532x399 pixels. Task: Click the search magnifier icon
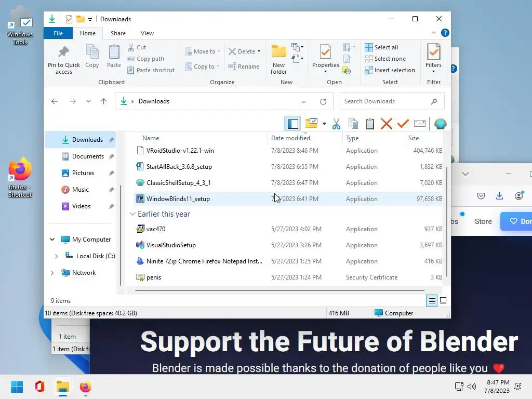(434, 101)
